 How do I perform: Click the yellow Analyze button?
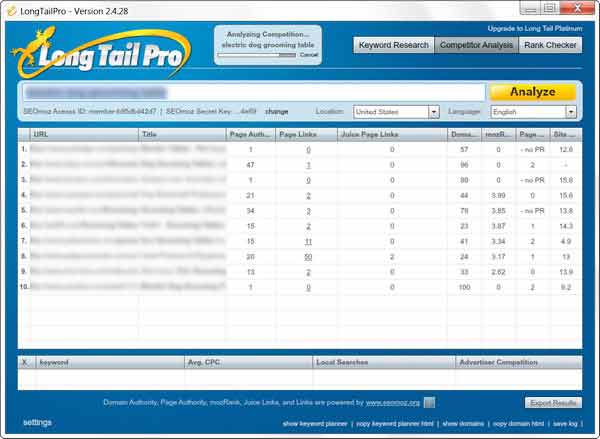coord(533,92)
